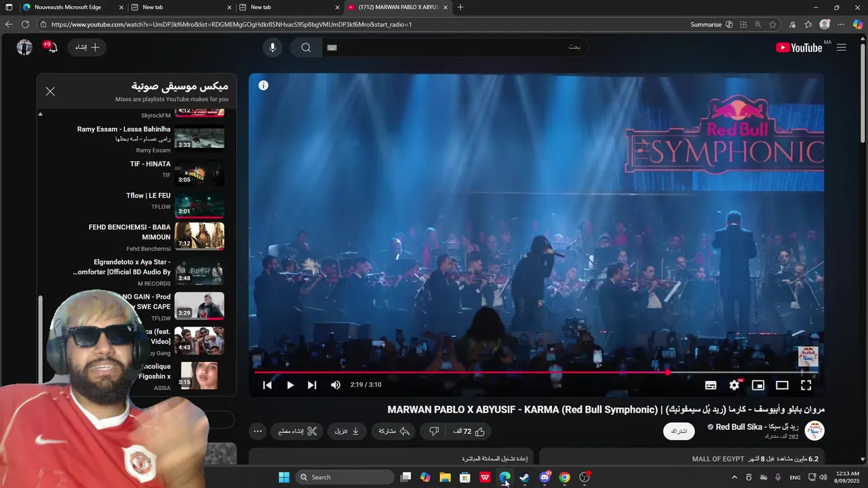Image resolution: width=868 pixels, height=488 pixels.
Task: Open the taskbar clock showing 12:13 AM
Action: [x=848, y=477]
